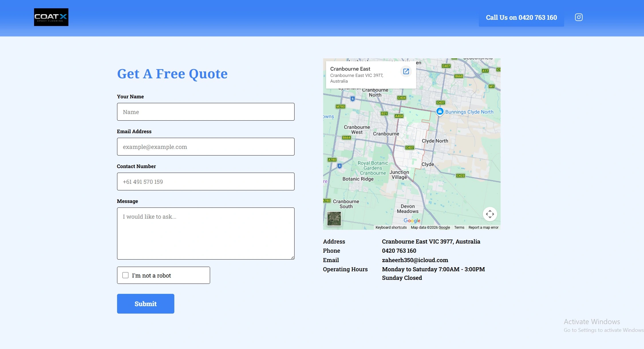This screenshot has width=644, height=349.
Task: Click the Your Name field label
Action: [130, 97]
